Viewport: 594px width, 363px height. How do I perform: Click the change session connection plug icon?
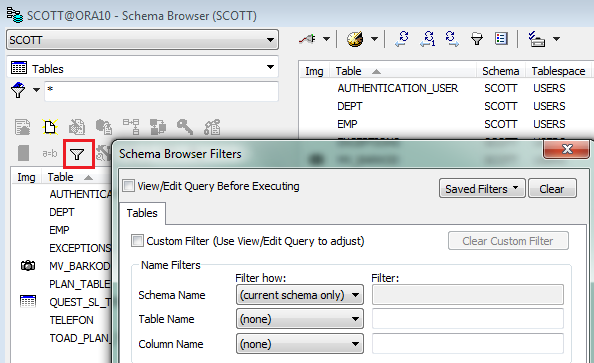[x=307, y=39]
